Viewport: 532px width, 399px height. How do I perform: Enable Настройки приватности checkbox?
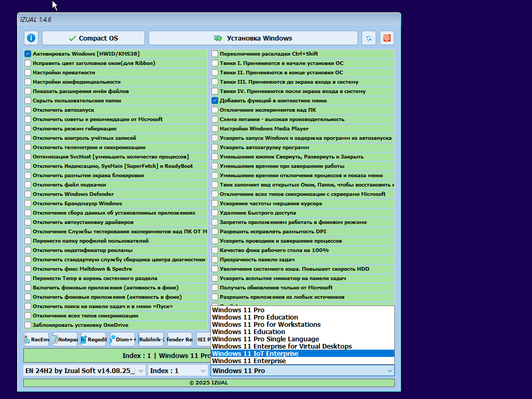[28, 72]
